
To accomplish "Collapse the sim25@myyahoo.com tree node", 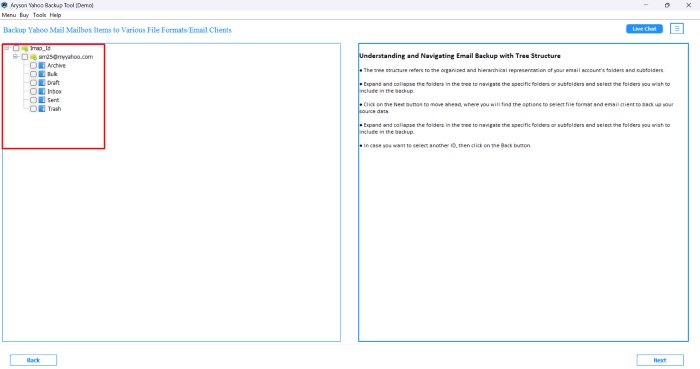I will coord(16,57).
